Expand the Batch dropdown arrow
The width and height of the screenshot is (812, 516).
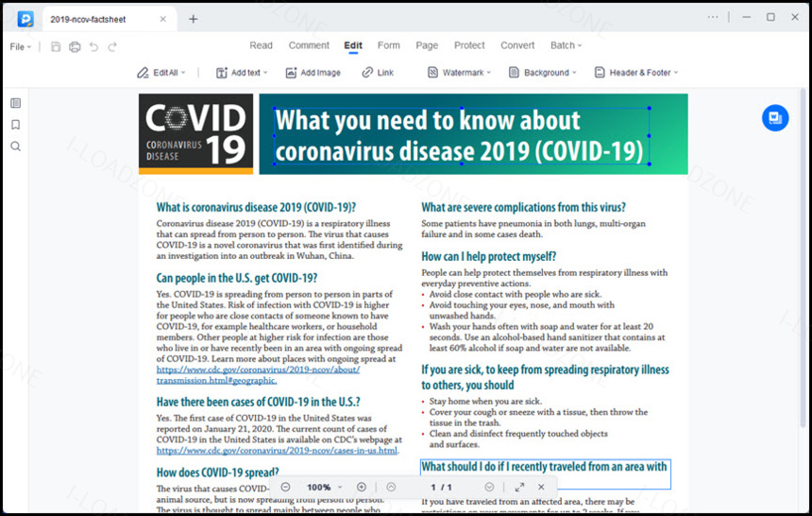point(580,45)
